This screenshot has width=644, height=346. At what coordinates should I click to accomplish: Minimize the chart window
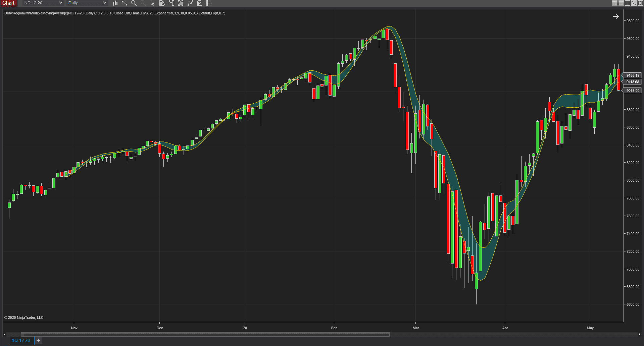click(x=628, y=3)
